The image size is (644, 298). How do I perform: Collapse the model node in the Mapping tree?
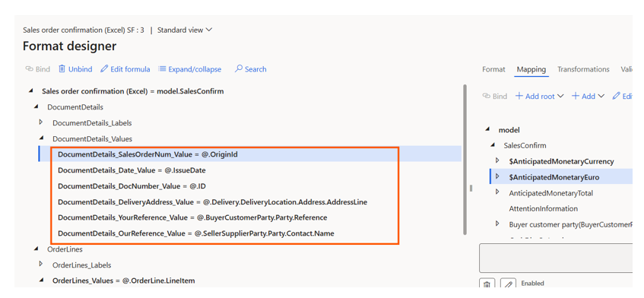[487, 129]
